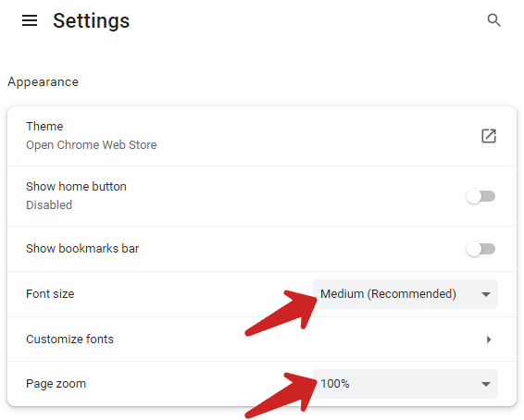The image size is (524, 420).
Task: Select Open Chrome Web Store link text
Action: [x=92, y=145]
